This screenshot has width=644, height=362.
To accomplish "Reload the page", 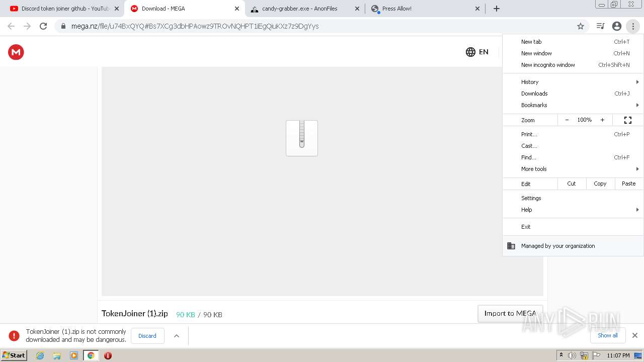I will click(43, 26).
